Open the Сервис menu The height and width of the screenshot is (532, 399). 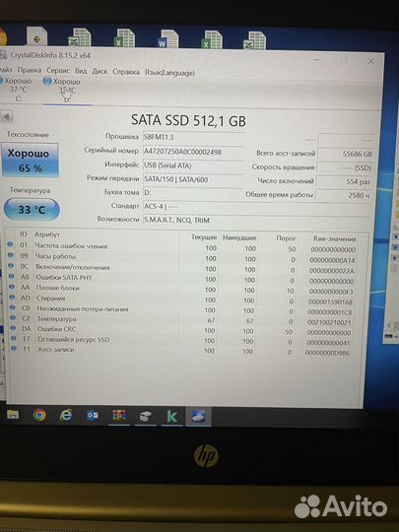(58, 71)
